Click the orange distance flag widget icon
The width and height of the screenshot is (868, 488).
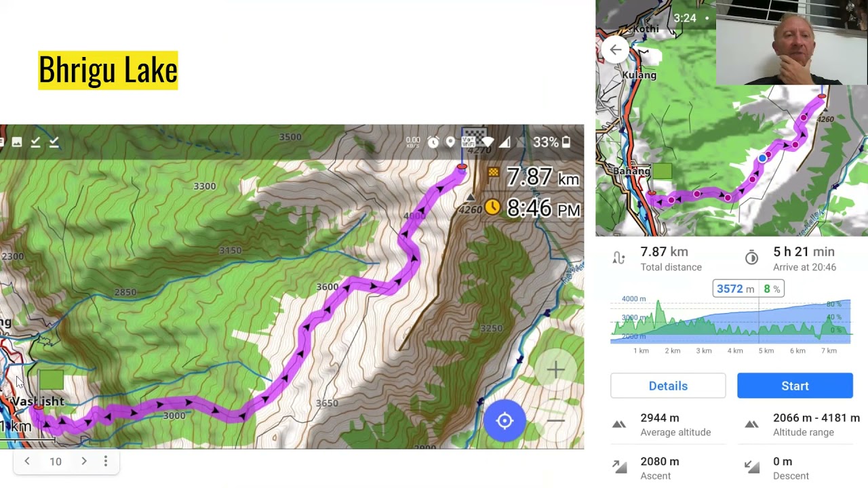click(493, 174)
